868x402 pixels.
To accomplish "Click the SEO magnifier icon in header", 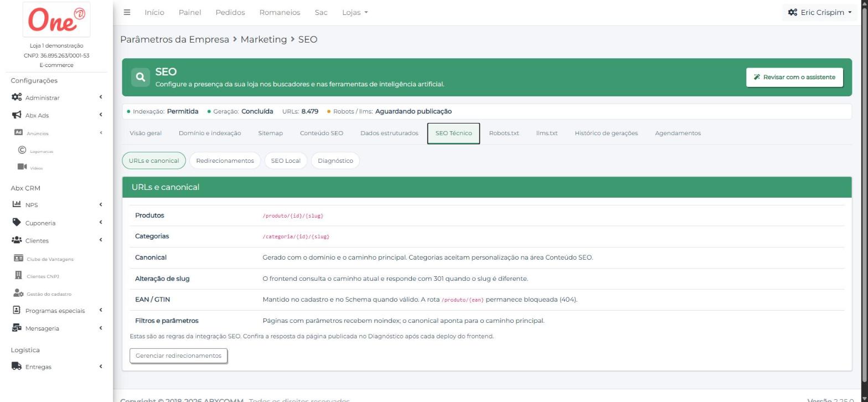I will tap(141, 77).
